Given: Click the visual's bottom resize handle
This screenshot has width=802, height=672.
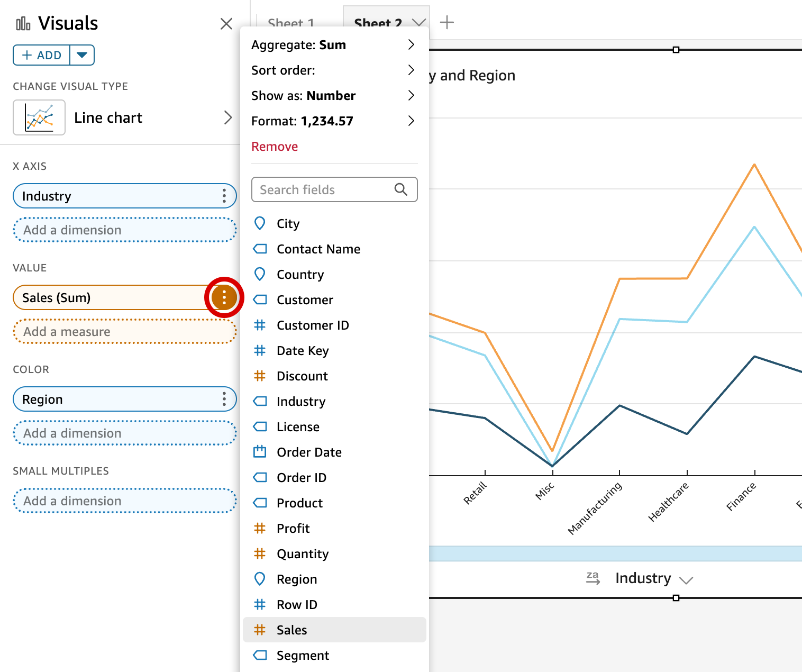Looking at the screenshot, I should coord(676,598).
